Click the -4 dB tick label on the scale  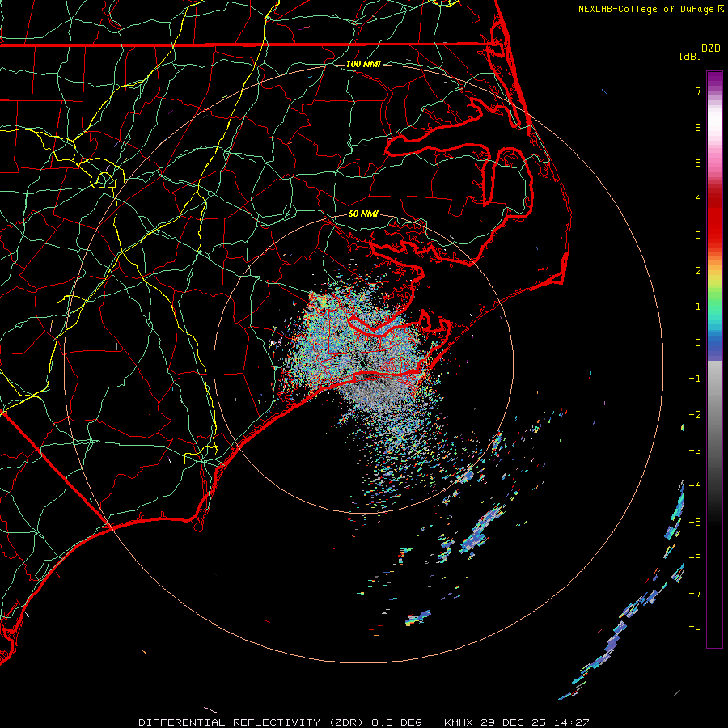coord(695,486)
